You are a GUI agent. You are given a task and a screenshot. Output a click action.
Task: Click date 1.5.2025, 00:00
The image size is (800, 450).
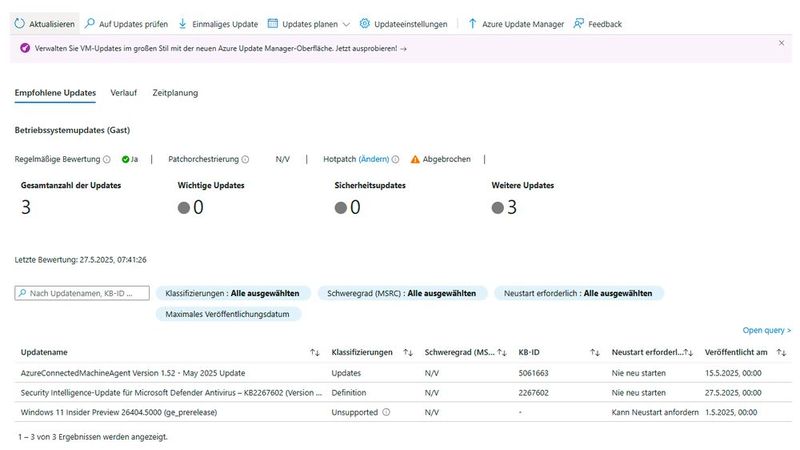[x=731, y=412]
